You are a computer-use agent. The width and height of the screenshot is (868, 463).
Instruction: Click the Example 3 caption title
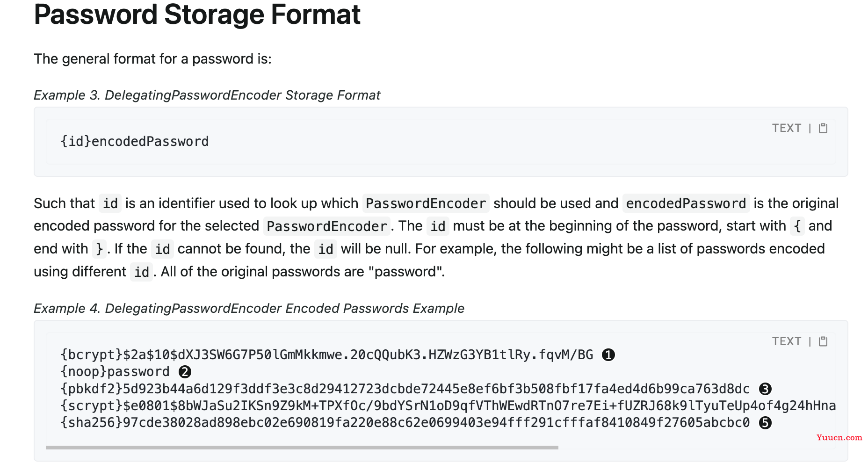(207, 95)
